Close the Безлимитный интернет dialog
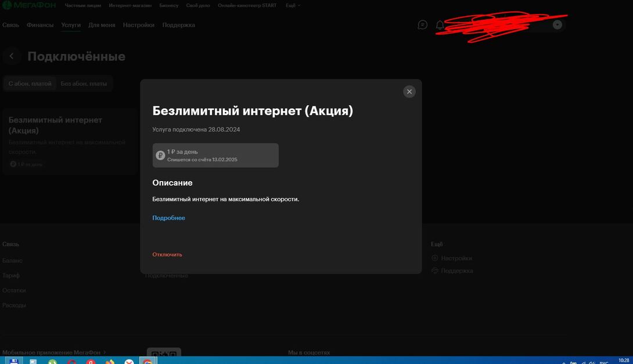 point(409,92)
